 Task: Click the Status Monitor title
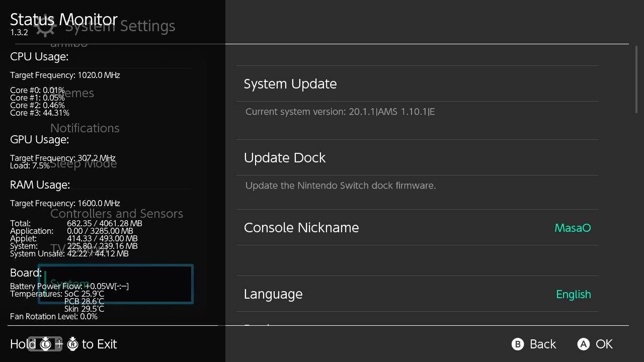[x=64, y=19]
